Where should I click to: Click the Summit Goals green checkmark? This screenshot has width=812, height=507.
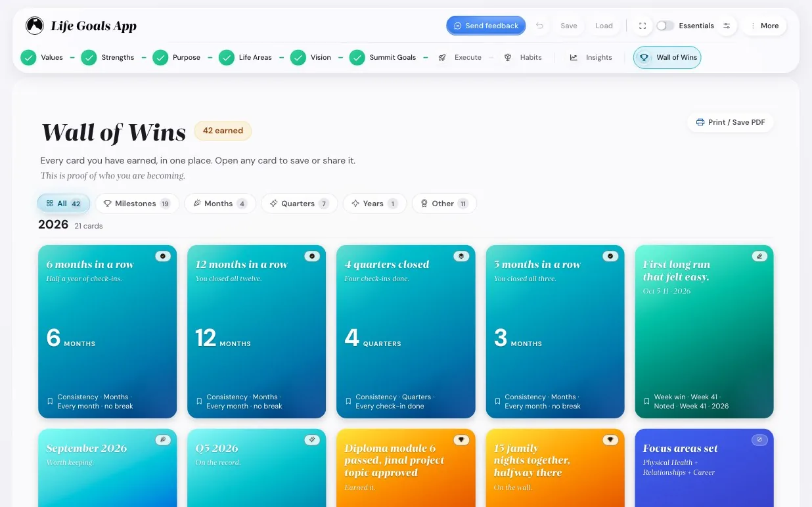[357, 58]
